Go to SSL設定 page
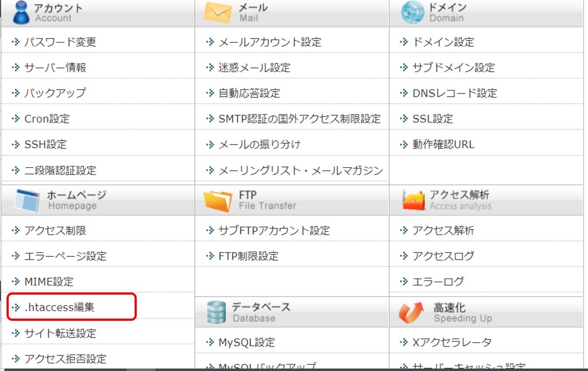This screenshot has height=371, width=588. pos(432,119)
